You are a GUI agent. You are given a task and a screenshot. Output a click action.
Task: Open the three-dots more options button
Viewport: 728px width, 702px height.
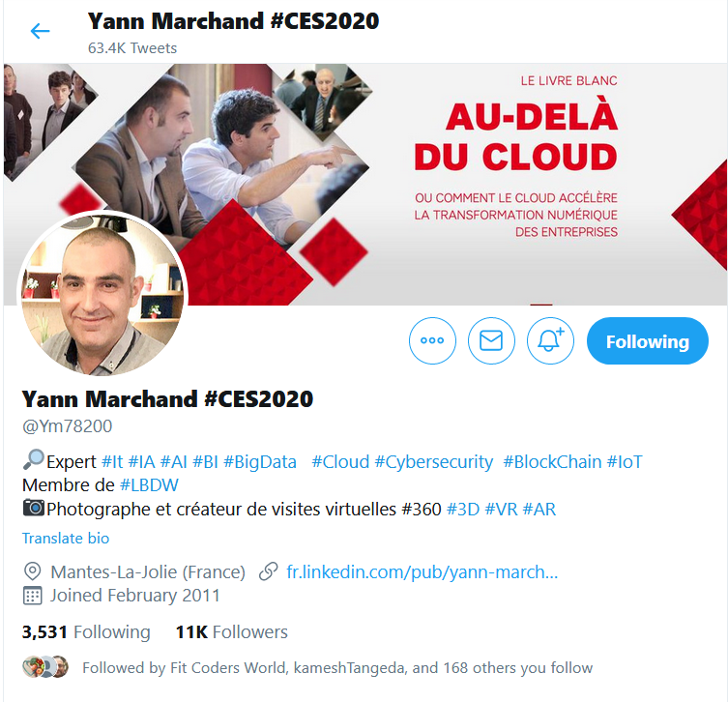point(432,340)
